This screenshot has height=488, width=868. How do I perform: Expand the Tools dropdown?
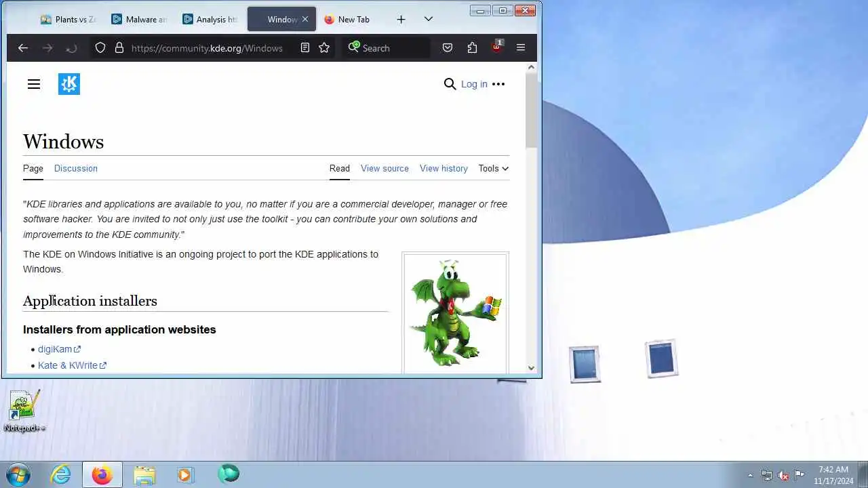[494, 168]
